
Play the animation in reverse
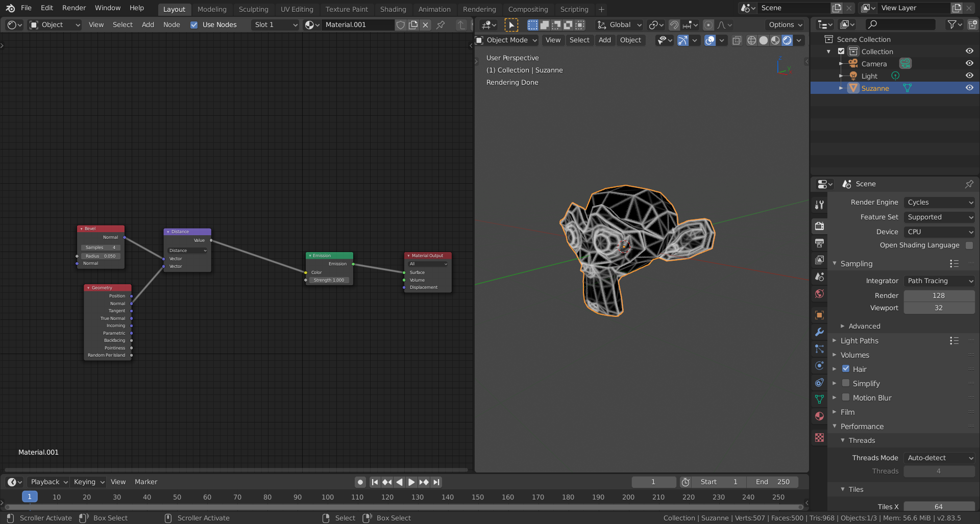[x=399, y=482]
